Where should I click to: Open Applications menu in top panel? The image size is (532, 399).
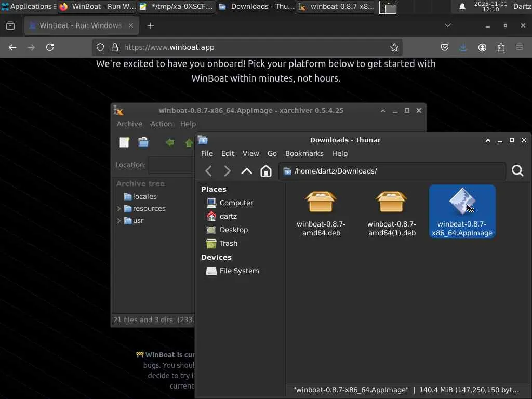click(x=29, y=6)
